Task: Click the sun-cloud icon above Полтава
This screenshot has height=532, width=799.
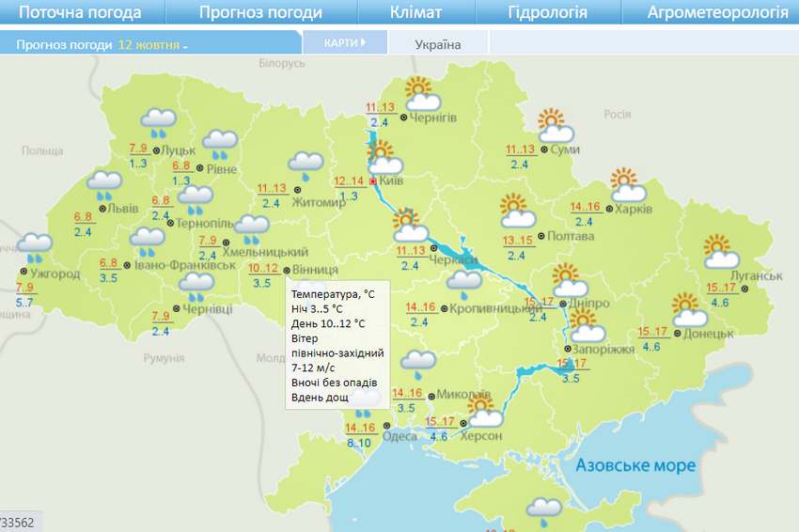Action: pos(517,211)
